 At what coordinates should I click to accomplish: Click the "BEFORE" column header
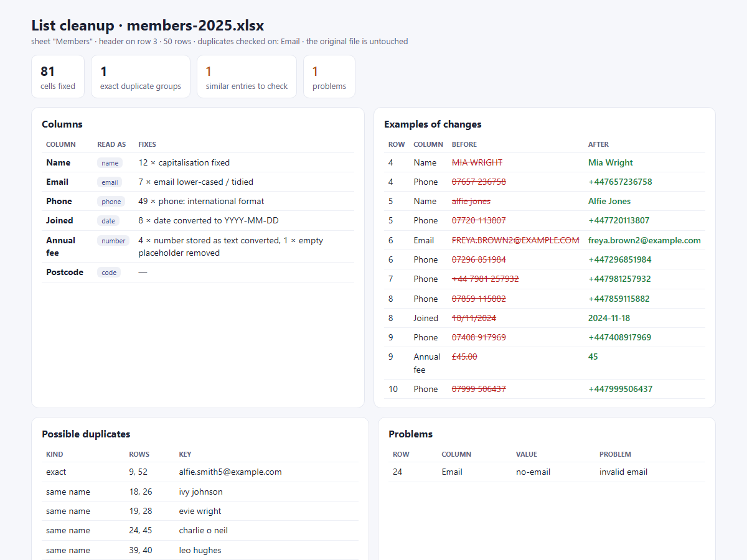(x=464, y=144)
